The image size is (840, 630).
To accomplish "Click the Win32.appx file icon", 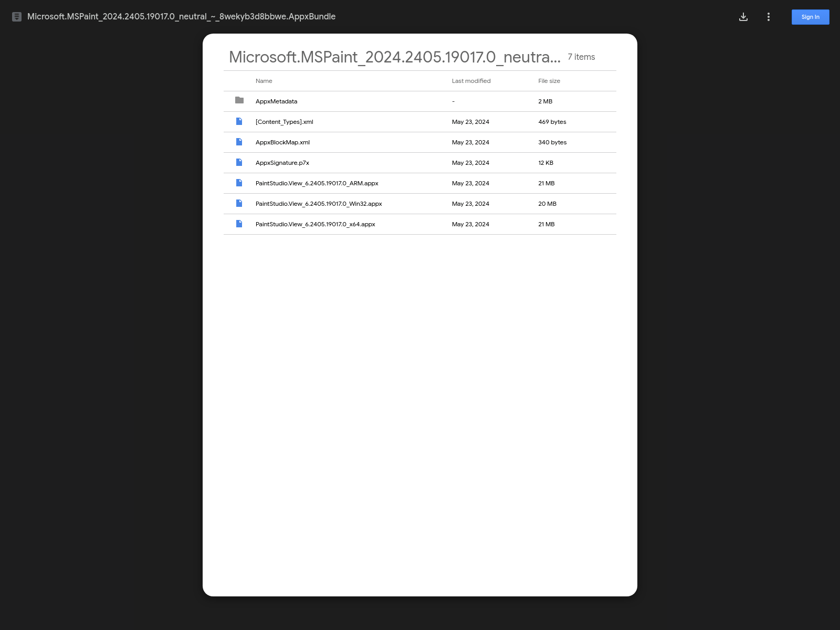I will 239,203.
